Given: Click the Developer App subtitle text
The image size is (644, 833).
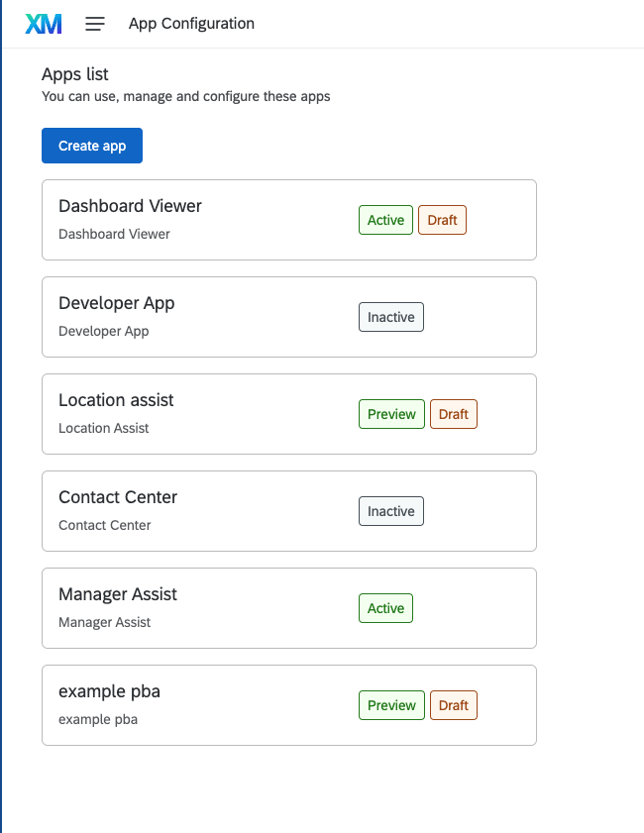Looking at the screenshot, I should (x=104, y=332).
